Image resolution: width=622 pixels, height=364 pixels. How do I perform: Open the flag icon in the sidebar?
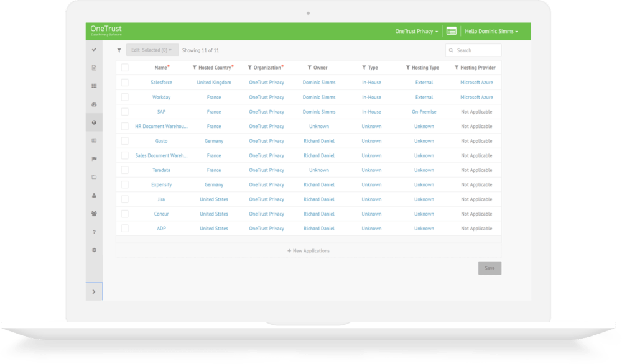tap(94, 159)
